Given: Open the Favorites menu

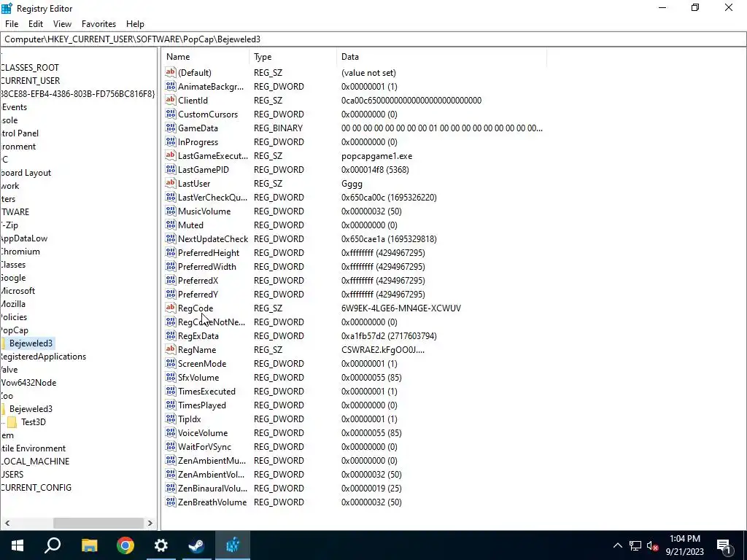Looking at the screenshot, I should point(98,24).
